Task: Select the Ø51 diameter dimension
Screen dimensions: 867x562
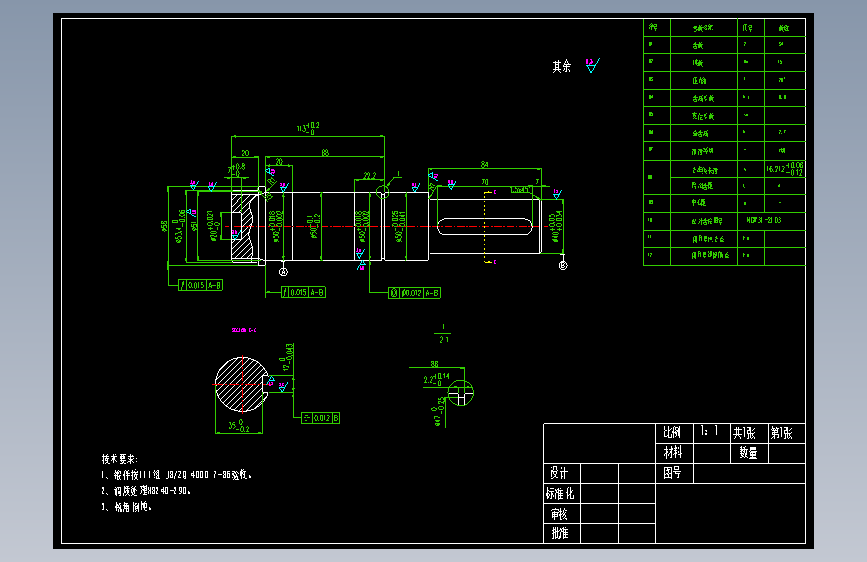Action: (x=194, y=226)
